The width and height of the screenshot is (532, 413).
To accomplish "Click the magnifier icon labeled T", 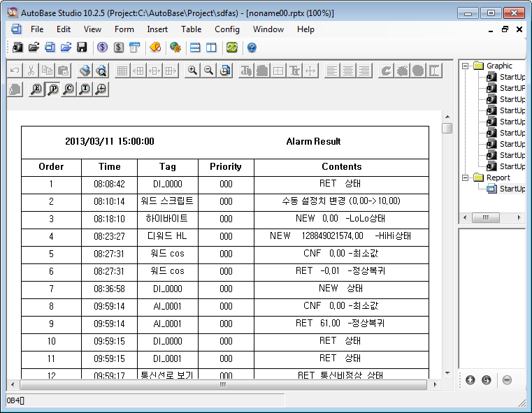I will [x=85, y=89].
